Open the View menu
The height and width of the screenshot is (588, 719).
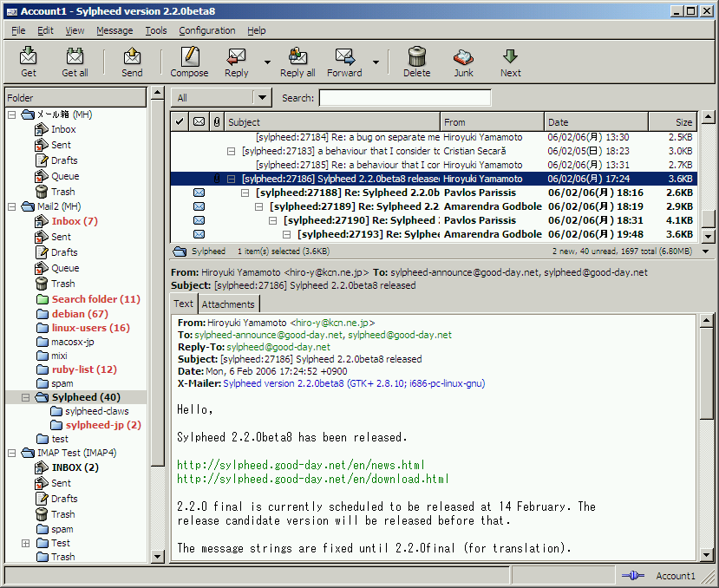click(75, 30)
